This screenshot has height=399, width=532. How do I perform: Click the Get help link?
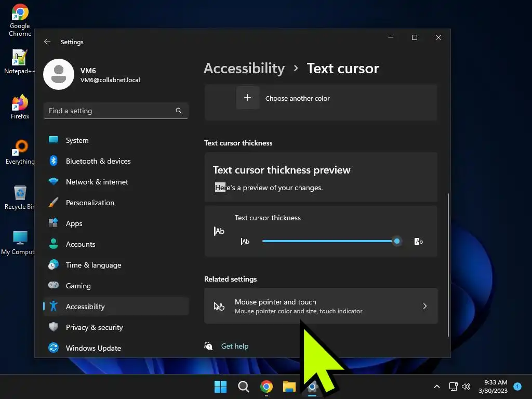click(235, 346)
